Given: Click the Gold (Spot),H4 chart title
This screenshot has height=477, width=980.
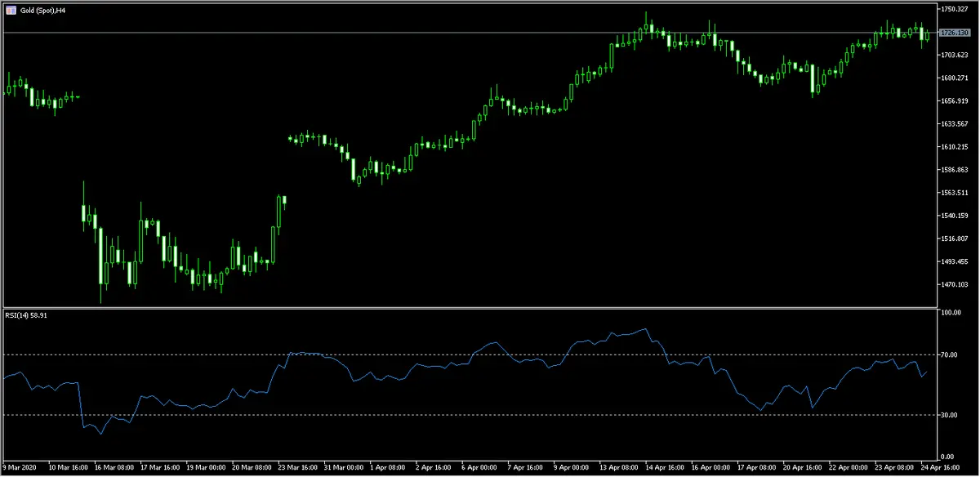Looking at the screenshot, I should click(43, 10).
